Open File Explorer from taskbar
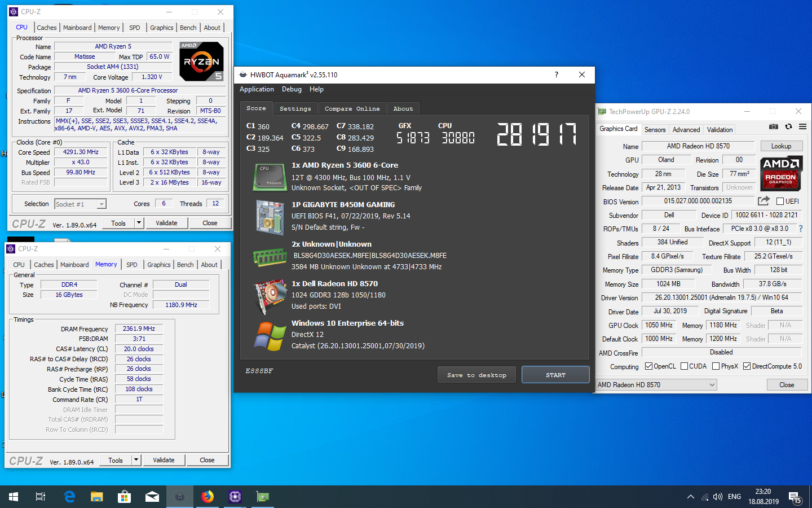This screenshot has height=508, width=812. coord(97,497)
